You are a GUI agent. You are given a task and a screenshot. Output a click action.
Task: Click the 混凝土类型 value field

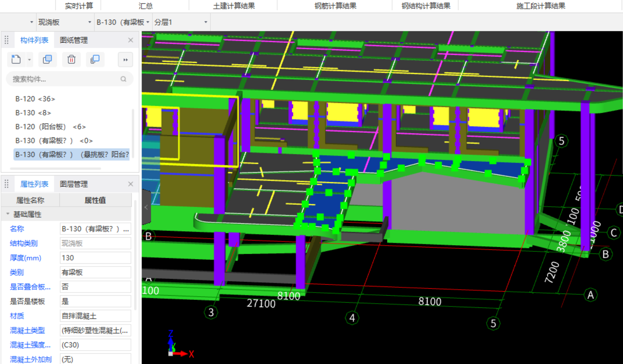tap(96, 331)
